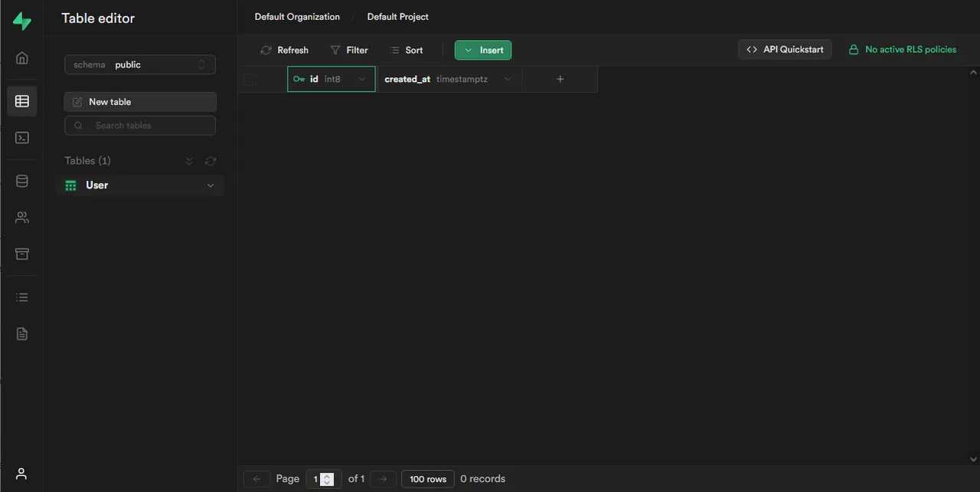
Task: Go to previous page arrow
Action: click(x=256, y=479)
